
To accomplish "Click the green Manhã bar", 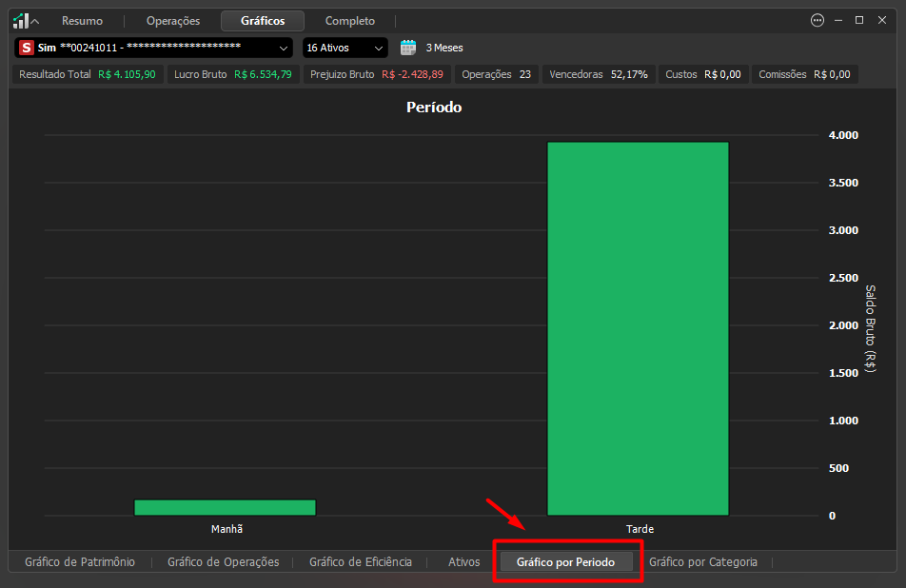I will (225, 507).
